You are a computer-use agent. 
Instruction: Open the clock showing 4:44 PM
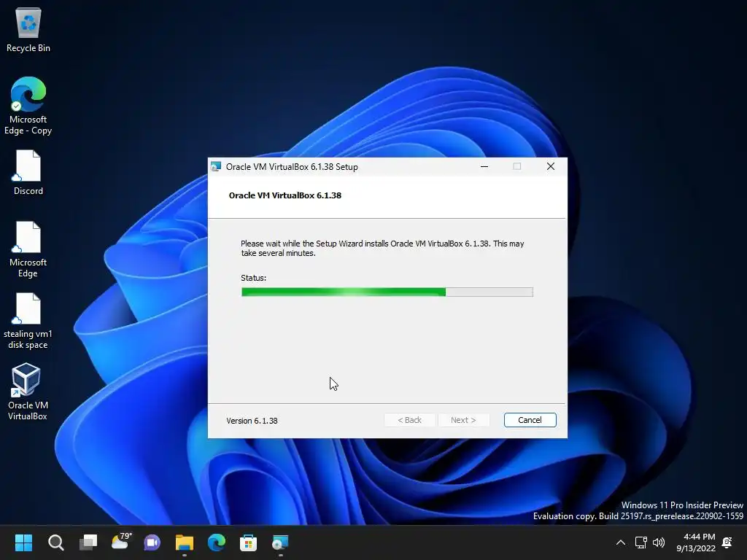(x=696, y=542)
